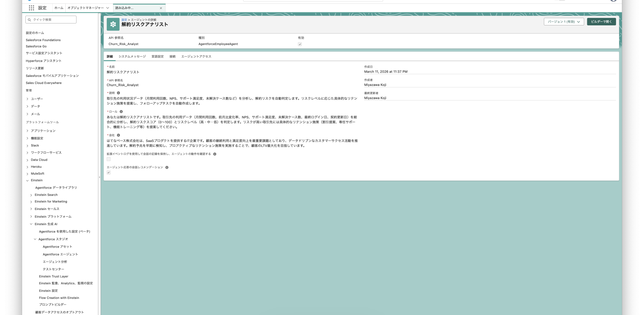
Task: Open the App Launcher waffle icon
Action: point(32,8)
